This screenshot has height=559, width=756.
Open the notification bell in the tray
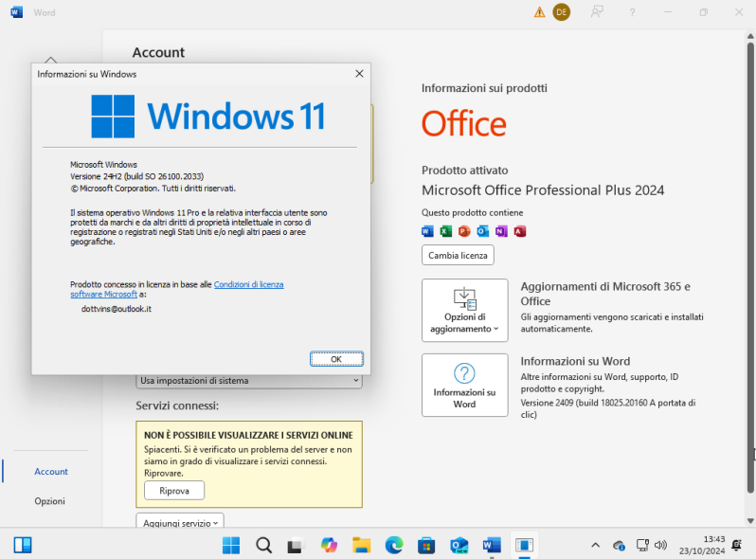point(736,545)
